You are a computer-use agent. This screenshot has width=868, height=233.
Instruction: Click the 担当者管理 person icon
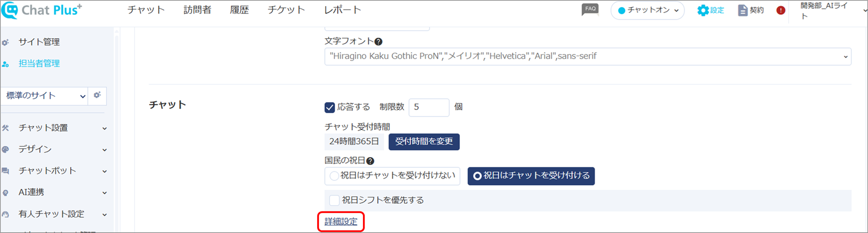[6, 64]
